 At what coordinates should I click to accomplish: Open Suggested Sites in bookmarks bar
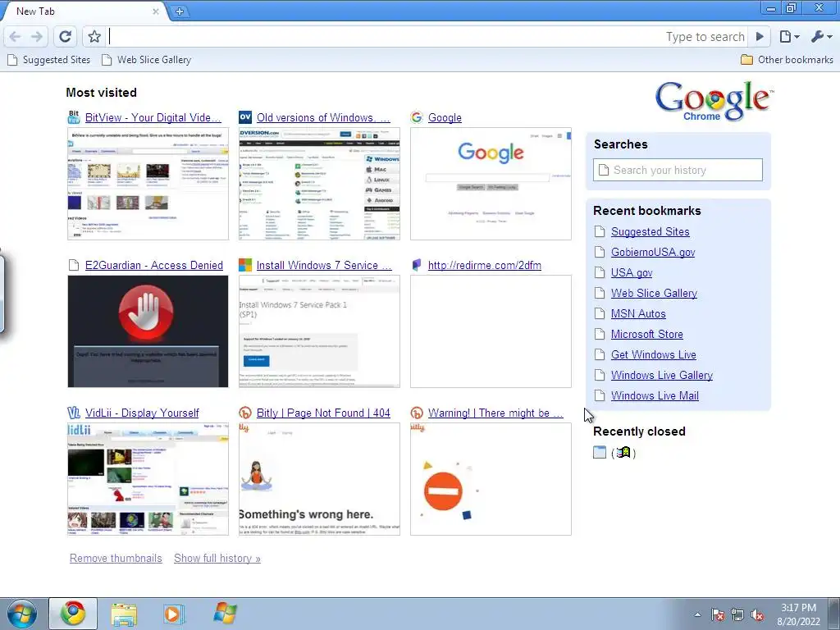tap(48, 60)
